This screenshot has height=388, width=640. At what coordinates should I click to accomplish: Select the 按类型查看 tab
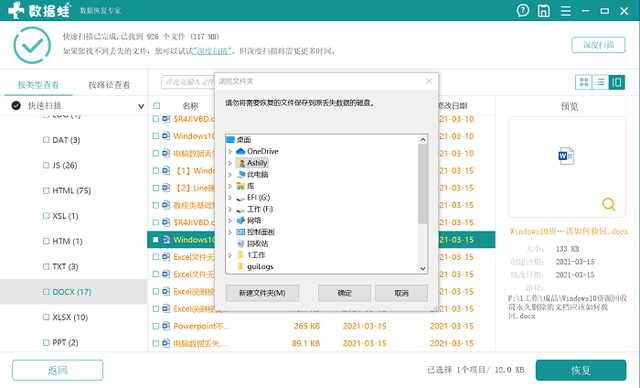click(38, 85)
